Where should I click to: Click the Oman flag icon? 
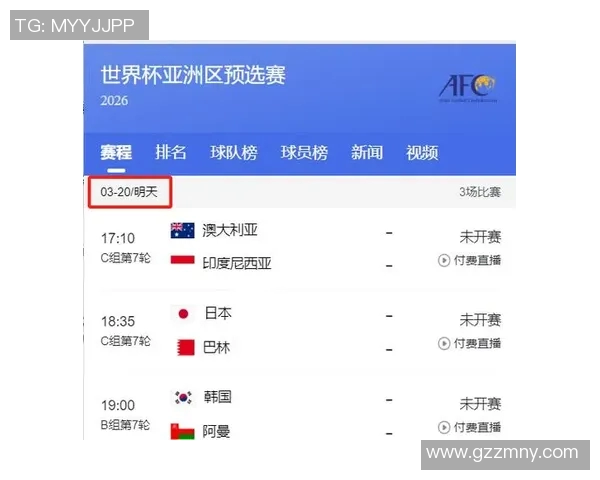[182, 431]
